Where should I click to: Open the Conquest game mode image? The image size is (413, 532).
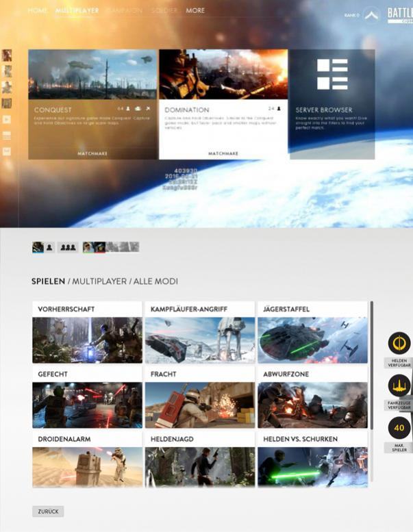[x=92, y=75]
